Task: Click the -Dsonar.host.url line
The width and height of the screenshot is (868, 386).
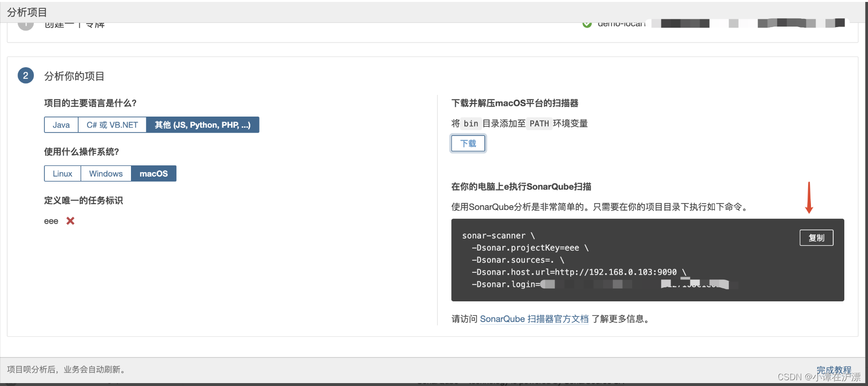Action: (579, 272)
